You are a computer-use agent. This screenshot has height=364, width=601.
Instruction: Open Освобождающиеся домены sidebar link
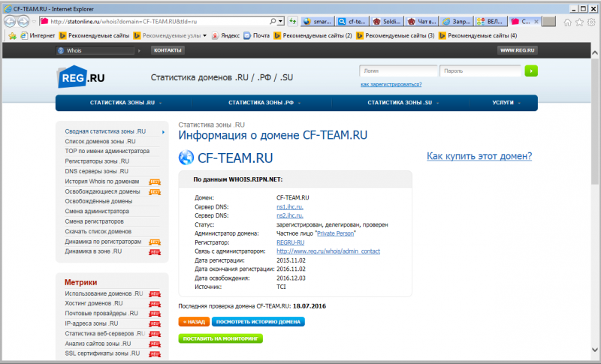coord(102,191)
